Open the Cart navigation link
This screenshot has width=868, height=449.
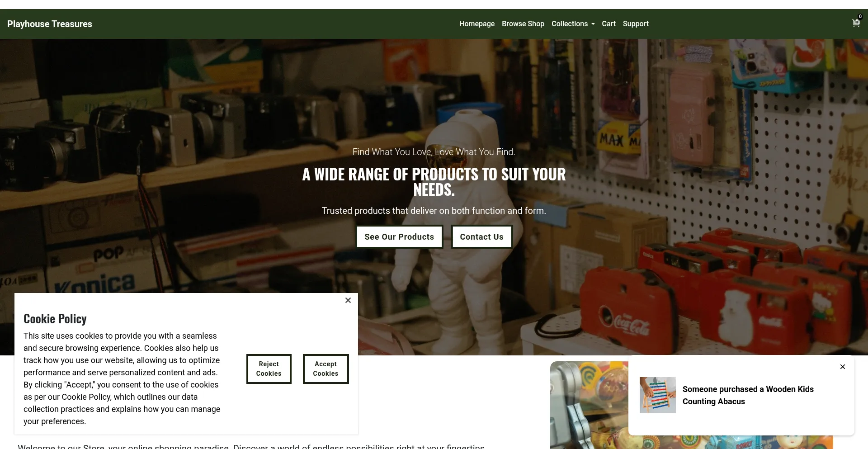(609, 24)
